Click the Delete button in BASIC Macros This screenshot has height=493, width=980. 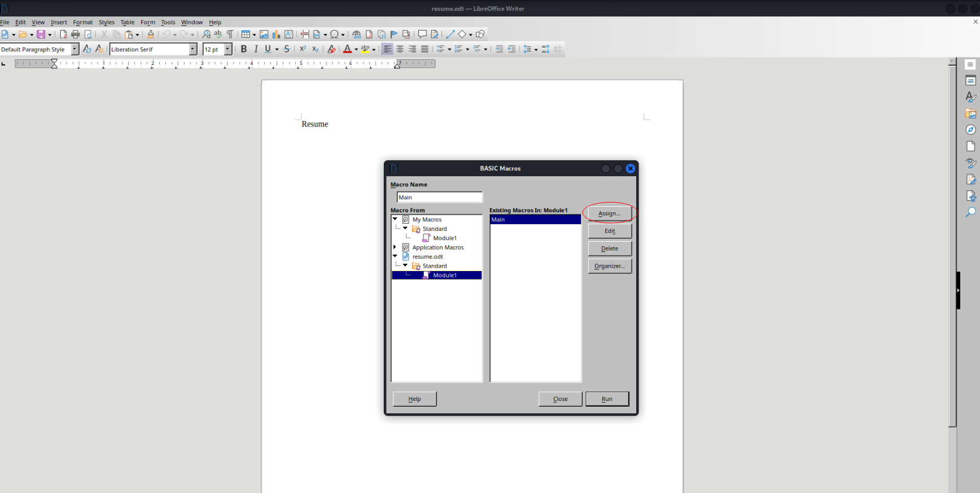coord(610,248)
